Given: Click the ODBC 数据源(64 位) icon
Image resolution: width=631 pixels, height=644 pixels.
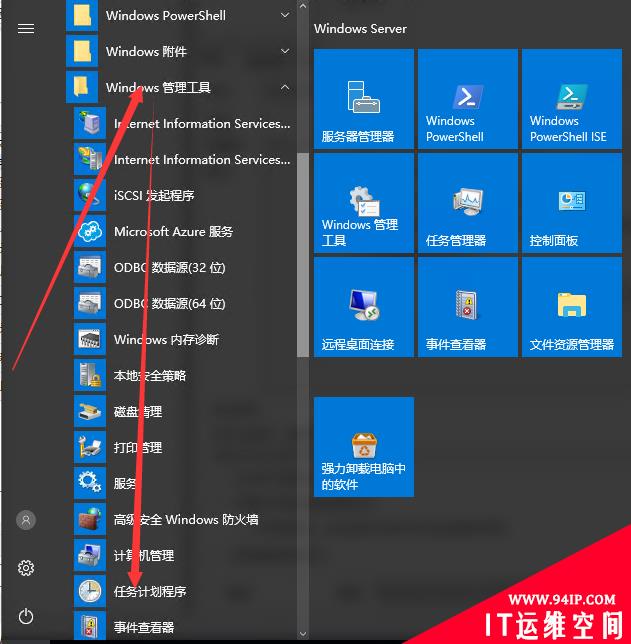Looking at the screenshot, I should point(90,303).
